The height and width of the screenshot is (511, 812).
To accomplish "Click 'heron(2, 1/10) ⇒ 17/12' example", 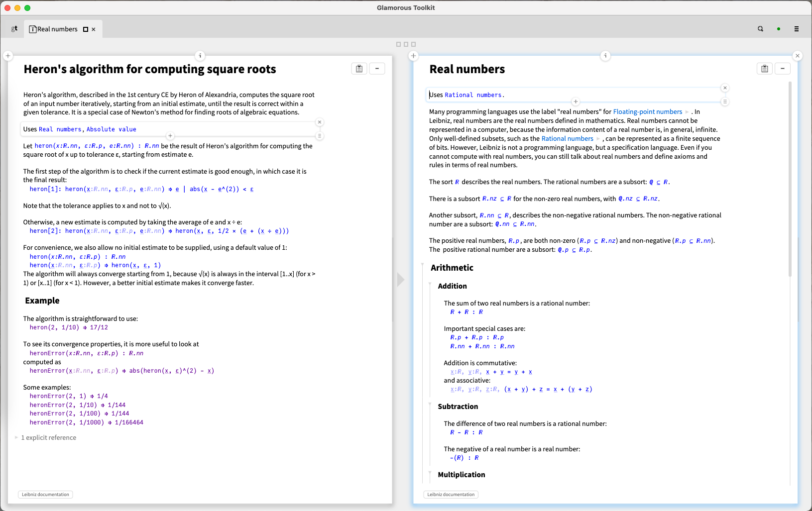I will pyautogui.click(x=69, y=327).
